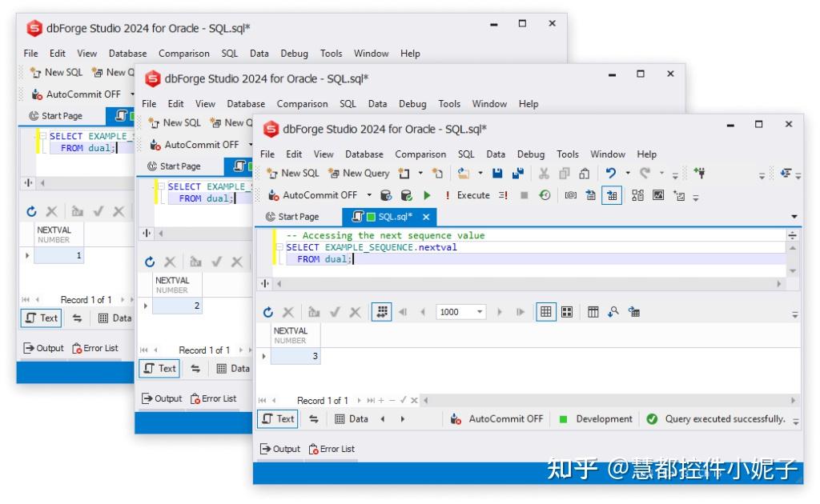Click the commit database icon with checkmark
The image size is (820, 504).
coord(406,195)
